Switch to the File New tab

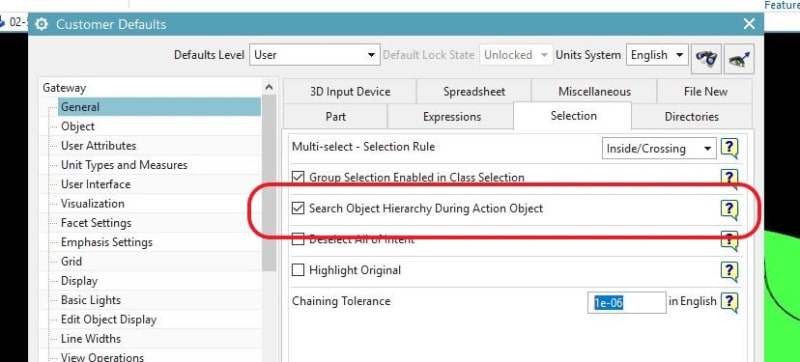(705, 92)
